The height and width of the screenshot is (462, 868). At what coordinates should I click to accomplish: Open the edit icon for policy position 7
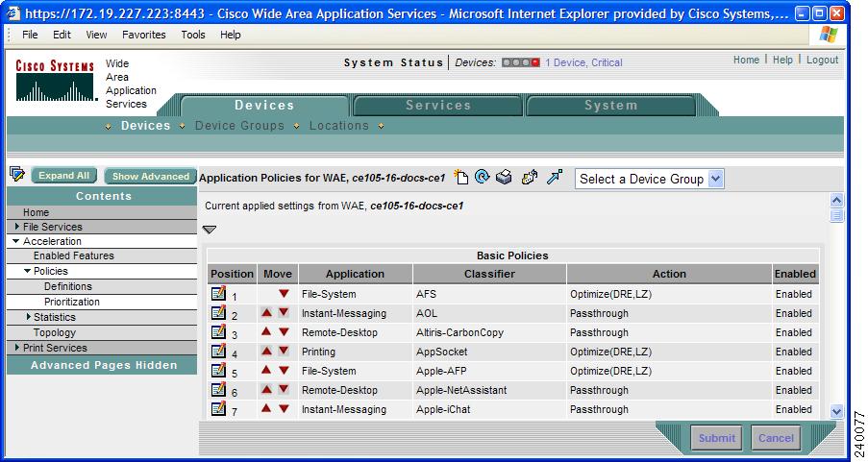[x=218, y=408]
